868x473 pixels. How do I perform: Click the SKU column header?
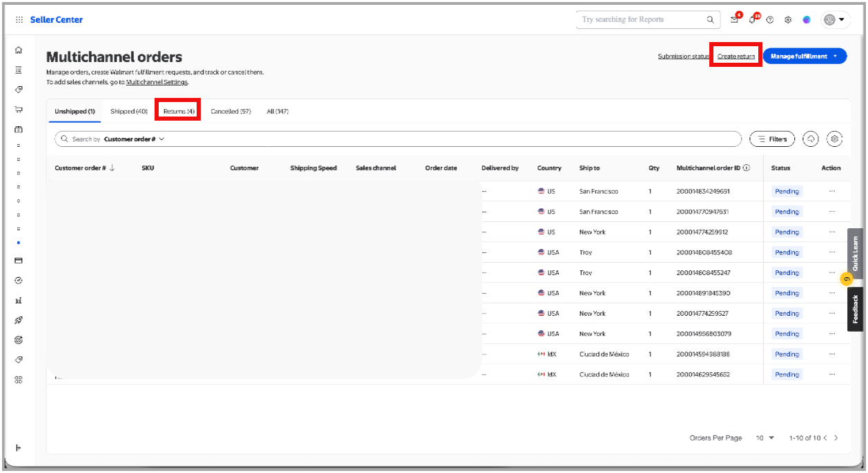tap(148, 168)
